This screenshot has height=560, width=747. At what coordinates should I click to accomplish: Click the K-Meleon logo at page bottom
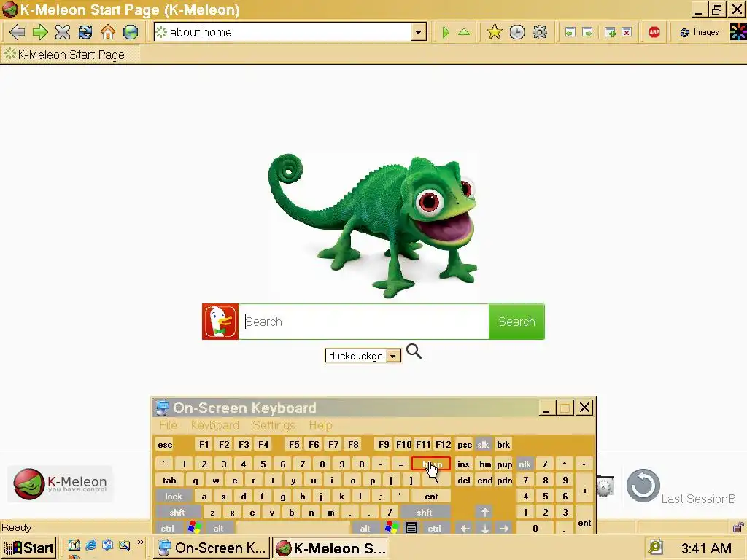60,484
